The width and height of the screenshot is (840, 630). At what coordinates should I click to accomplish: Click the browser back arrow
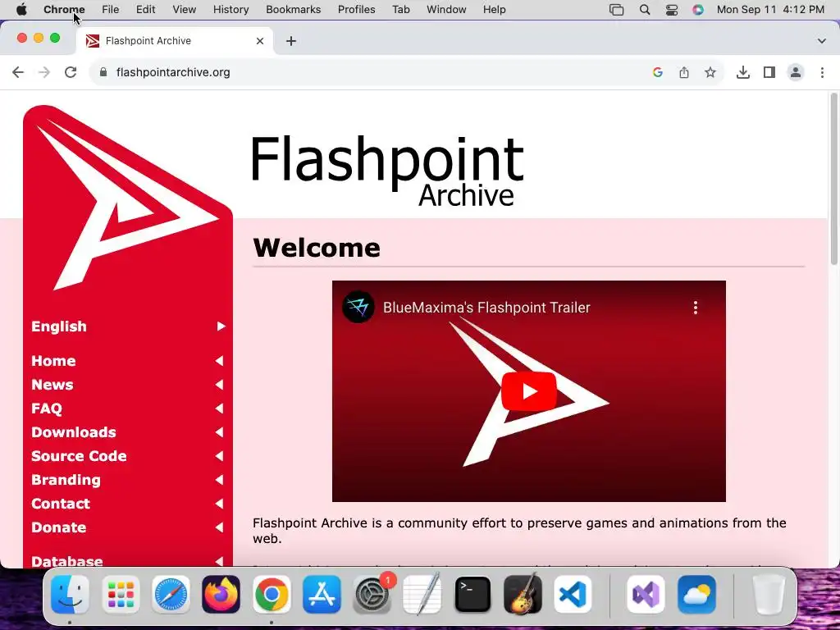[x=18, y=72]
